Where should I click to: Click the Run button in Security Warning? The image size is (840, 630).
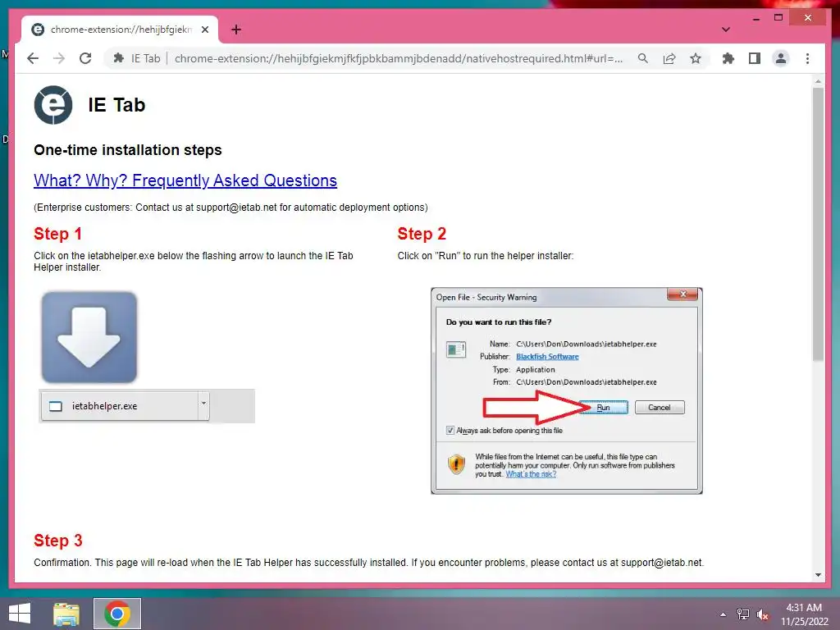(604, 408)
